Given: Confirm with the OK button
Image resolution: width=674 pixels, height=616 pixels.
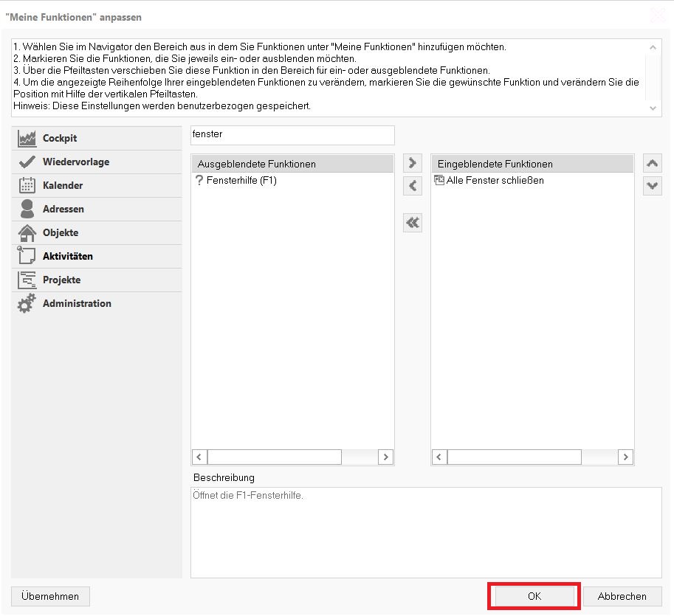Looking at the screenshot, I should point(534,596).
